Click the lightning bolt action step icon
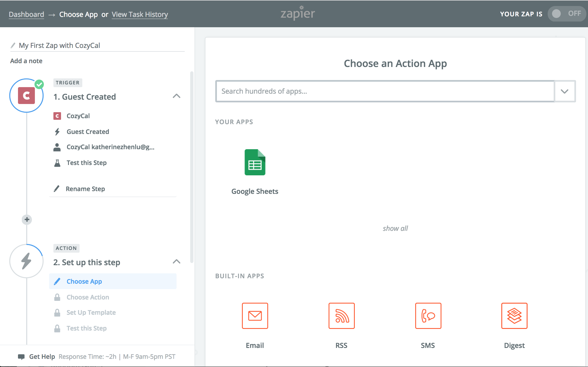The width and height of the screenshot is (588, 367). point(26,261)
